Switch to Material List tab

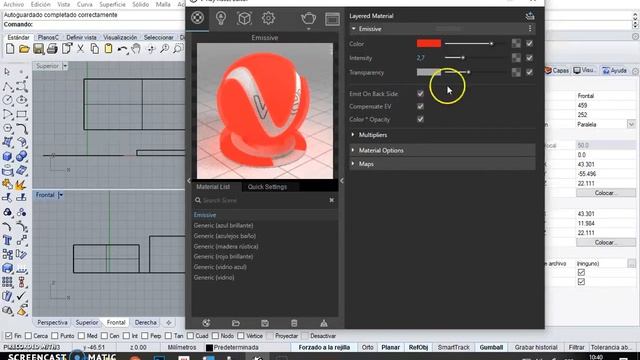[x=213, y=187]
